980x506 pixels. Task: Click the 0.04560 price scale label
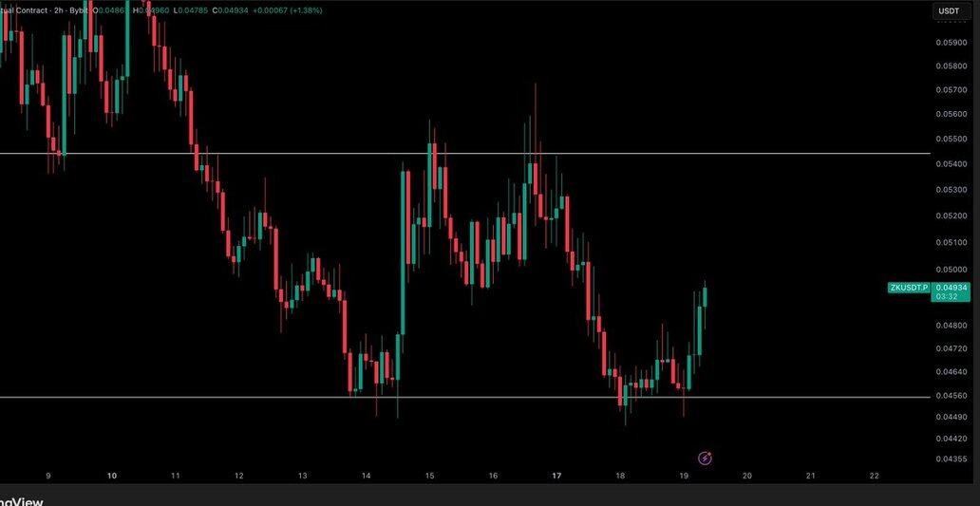[x=951, y=396]
